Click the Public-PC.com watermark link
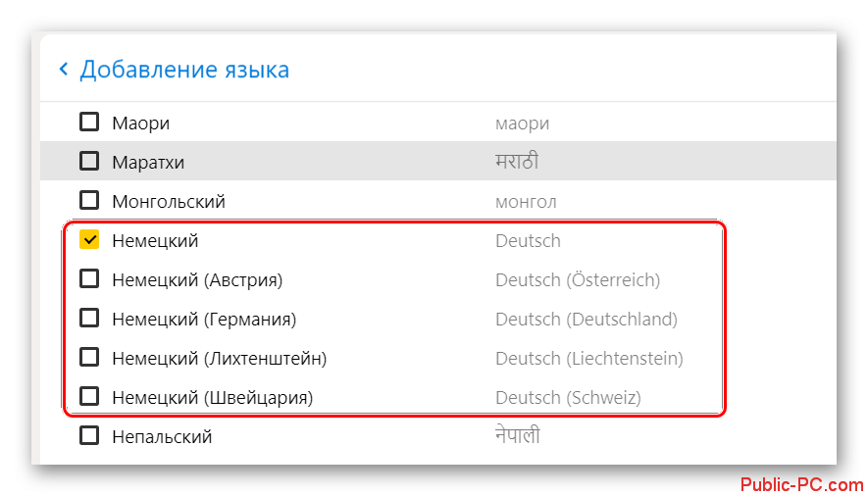 [801, 485]
